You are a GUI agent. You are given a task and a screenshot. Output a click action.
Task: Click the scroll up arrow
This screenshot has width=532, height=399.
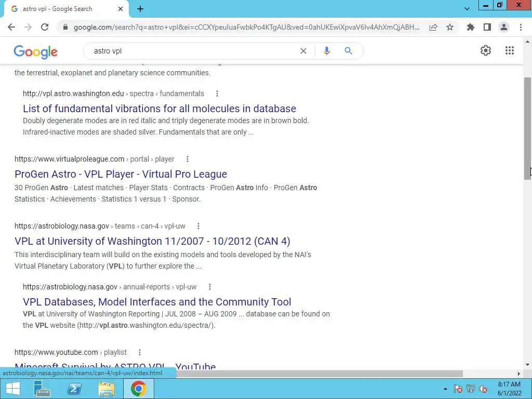click(527, 42)
